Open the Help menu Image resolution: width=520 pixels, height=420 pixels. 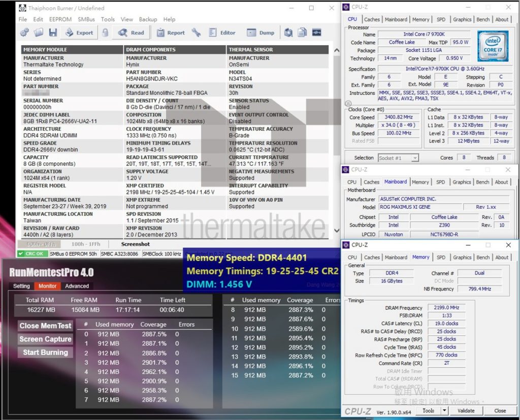(x=169, y=19)
